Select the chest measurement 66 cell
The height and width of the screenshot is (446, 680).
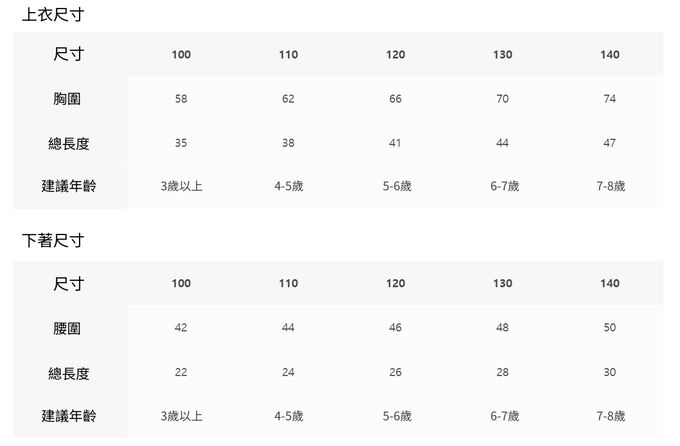[395, 99]
